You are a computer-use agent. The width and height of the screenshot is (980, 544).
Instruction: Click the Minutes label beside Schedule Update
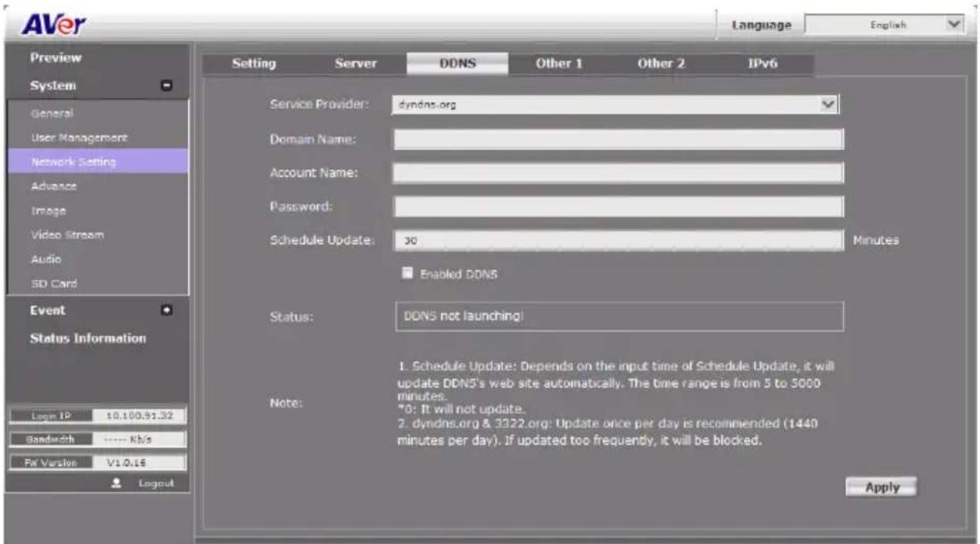pos(876,241)
